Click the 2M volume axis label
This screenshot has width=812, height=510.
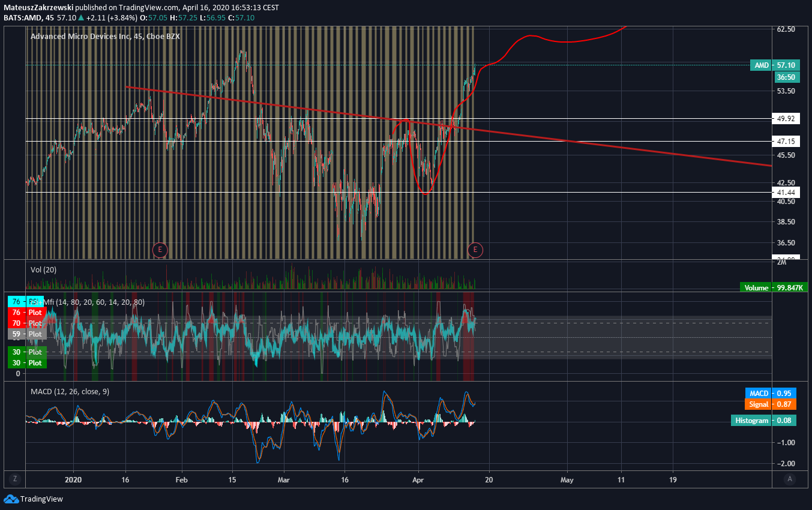pos(781,263)
